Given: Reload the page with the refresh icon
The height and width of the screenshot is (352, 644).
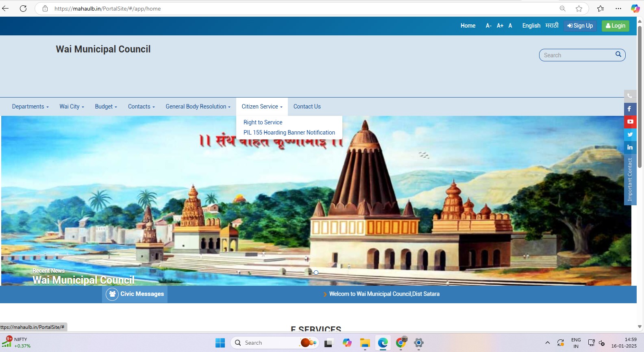Looking at the screenshot, I should tap(23, 9).
